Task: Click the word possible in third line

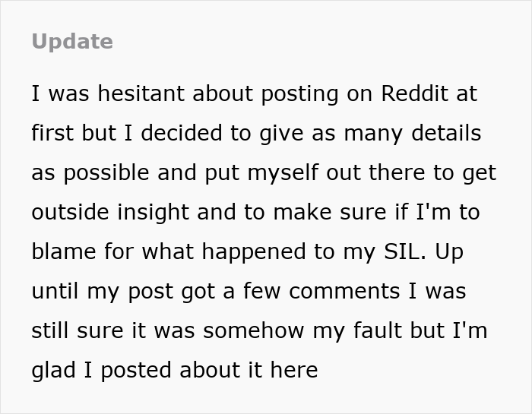Action: click(x=106, y=173)
